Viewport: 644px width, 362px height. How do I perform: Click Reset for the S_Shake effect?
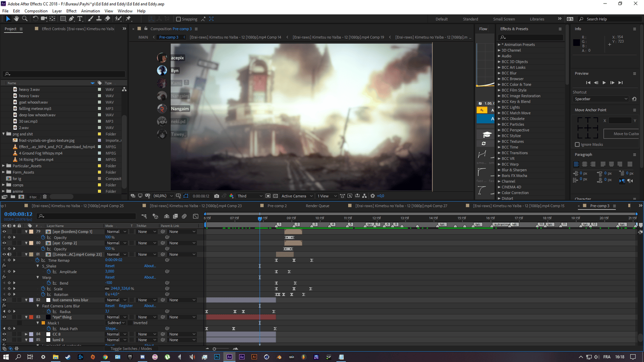pyautogui.click(x=110, y=266)
